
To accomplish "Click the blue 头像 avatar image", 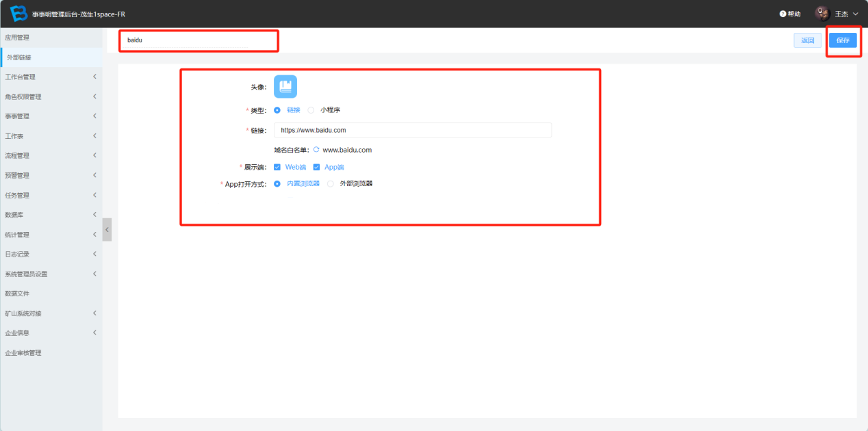I will click(285, 87).
